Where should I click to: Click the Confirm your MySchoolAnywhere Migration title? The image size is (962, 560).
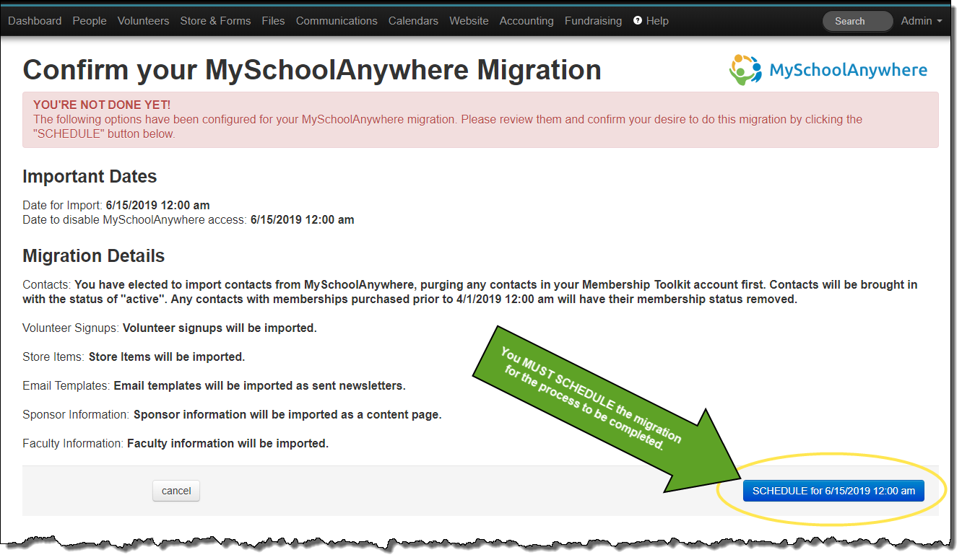click(x=312, y=70)
